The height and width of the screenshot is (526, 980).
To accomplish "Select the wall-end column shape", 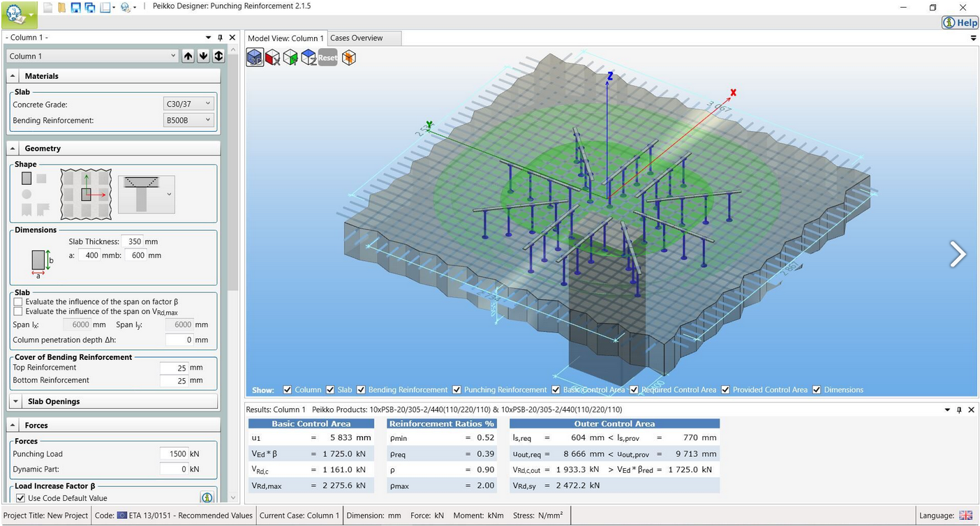I will pyautogui.click(x=27, y=209).
